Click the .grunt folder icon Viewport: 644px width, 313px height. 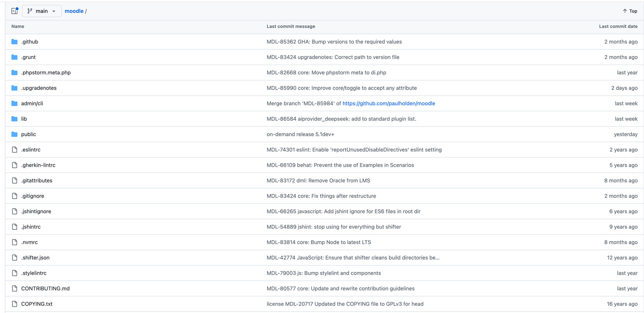(14, 57)
